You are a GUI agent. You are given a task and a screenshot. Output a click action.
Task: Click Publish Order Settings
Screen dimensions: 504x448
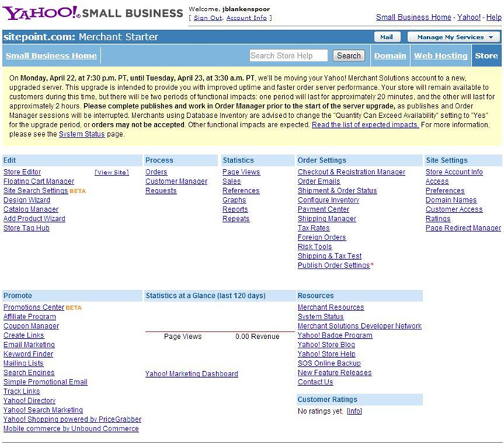[x=333, y=265]
